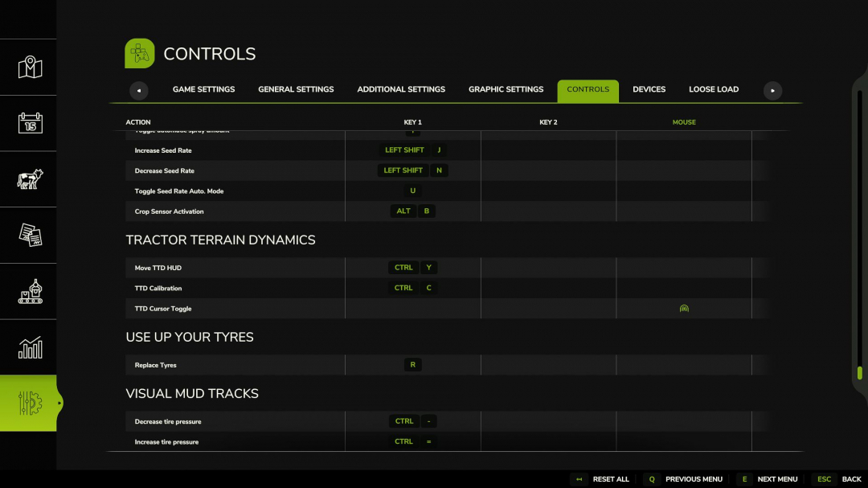Viewport: 868px width, 488px height.
Task: Open the map page in sidebar
Action: (30, 67)
